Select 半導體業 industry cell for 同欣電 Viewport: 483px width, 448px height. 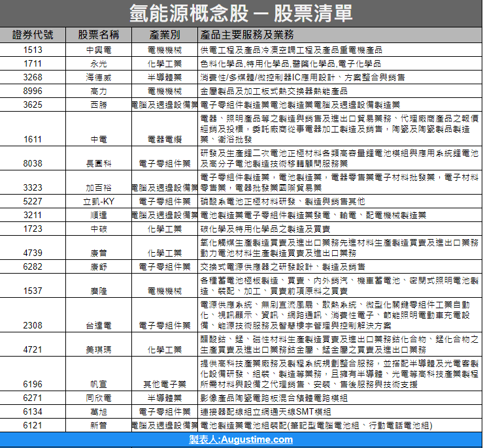coord(165,398)
